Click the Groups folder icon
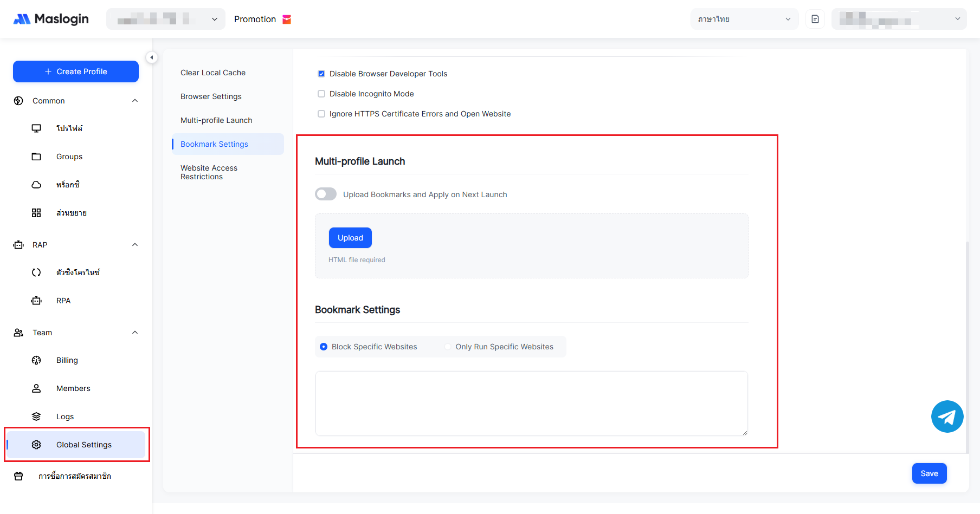This screenshot has width=980, height=514. (x=36, y=157)
